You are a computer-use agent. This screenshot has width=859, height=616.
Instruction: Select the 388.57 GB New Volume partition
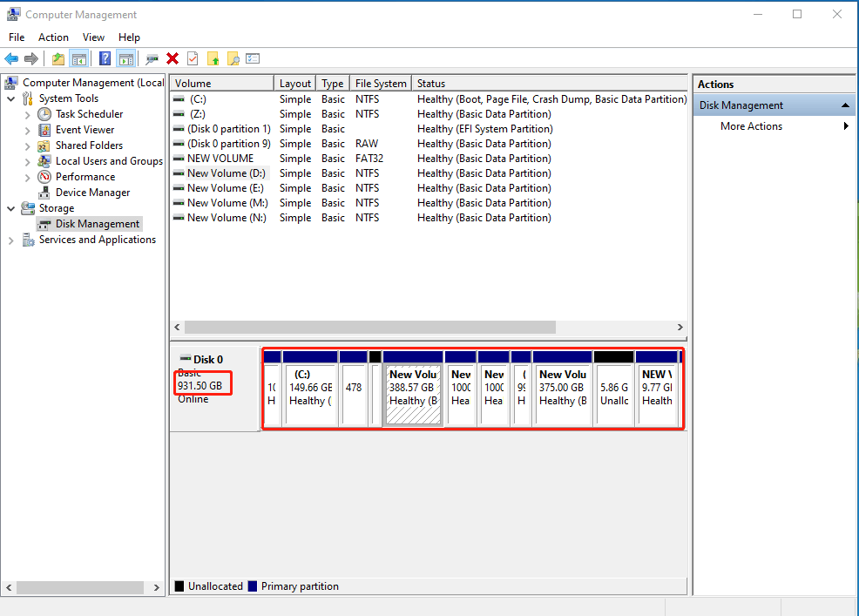point(413,388)
